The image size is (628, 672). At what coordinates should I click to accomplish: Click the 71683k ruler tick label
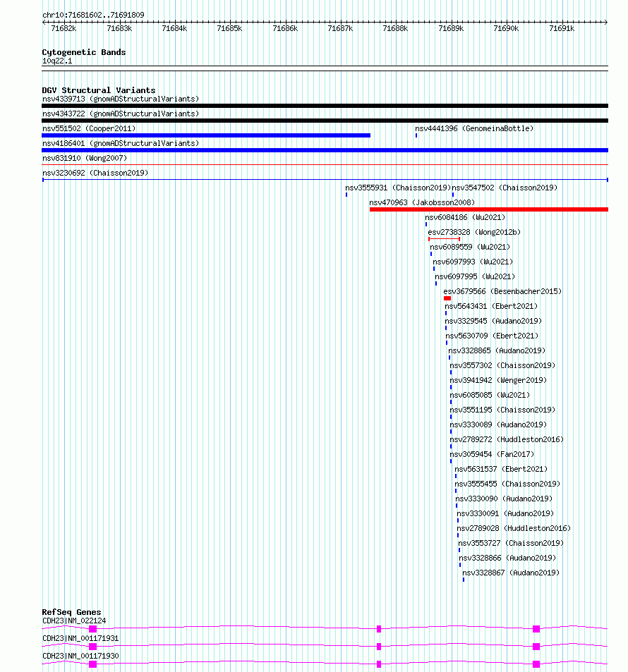click(119, 29)
